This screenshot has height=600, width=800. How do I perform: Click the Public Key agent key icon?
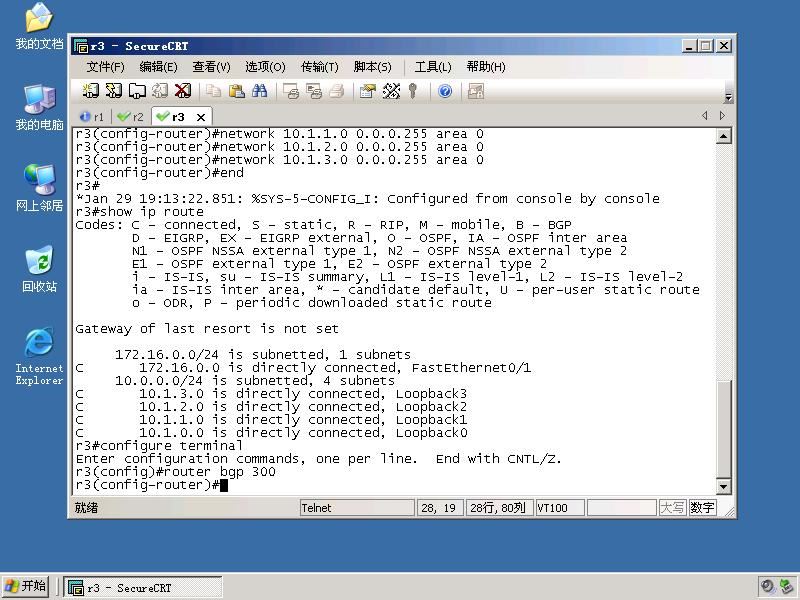(413, 91)
